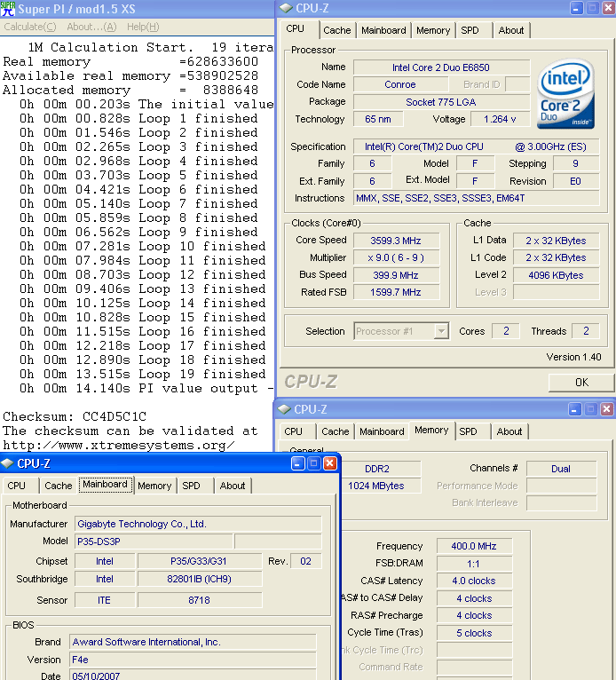Close the top CPU-Z processor window
The width and height of the screenshot is (616, 680).
(609, 8)
